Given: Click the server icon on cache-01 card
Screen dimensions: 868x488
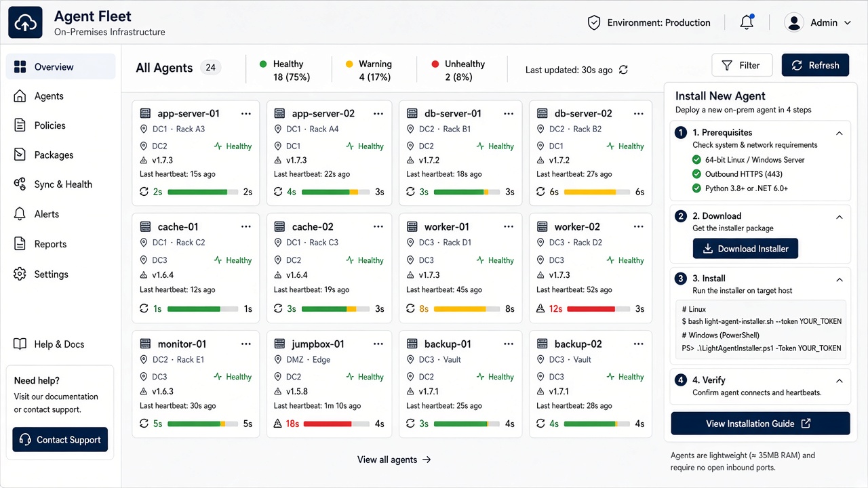Looking at the screenshot, I should pos(145,227).
